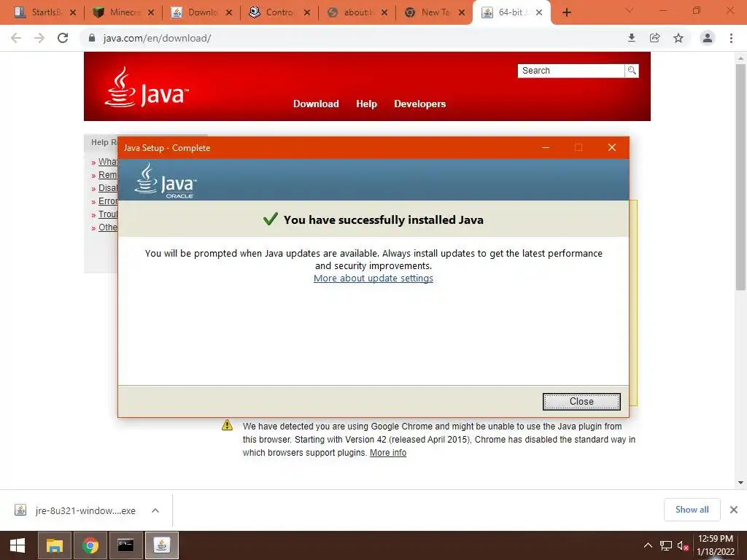Bookmark this page with the star icon
747x560 pixels.
coord(678,38)
